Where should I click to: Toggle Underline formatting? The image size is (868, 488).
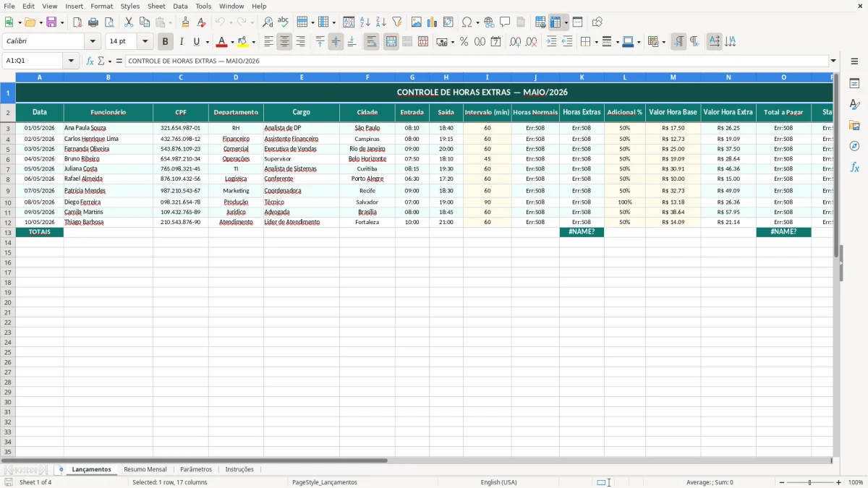[196, 42]
